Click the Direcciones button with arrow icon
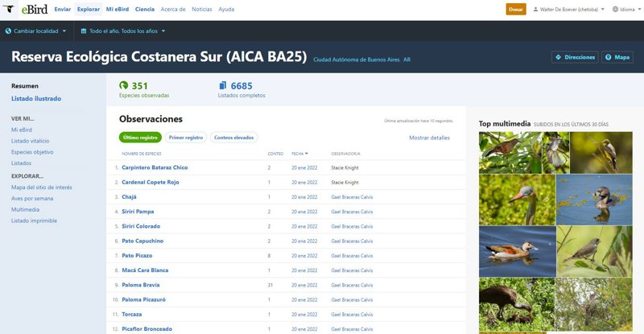Screen dimensions: 644x334 point(576,57)
